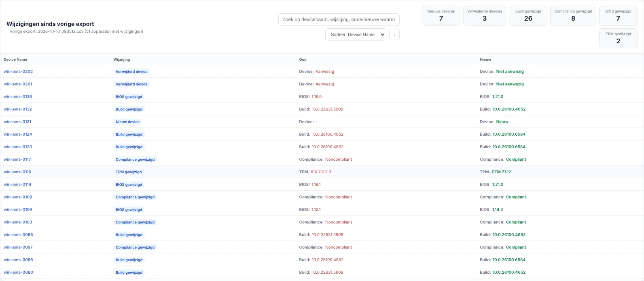Viewport: 644px width, 281px height.
Task: Open device win-ams-0202
Action: point(18,72)
